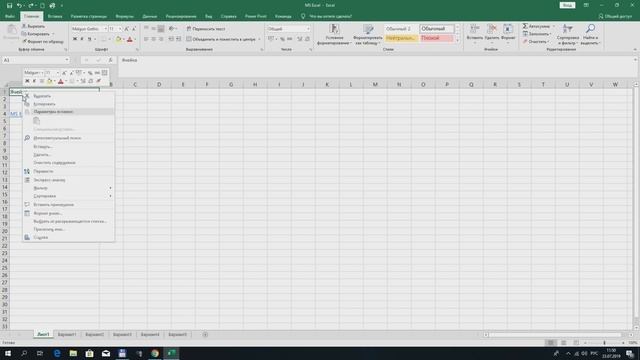Switch to Normal view in status bar
This screenshot has width=640, height=360.
coord(551,343)
